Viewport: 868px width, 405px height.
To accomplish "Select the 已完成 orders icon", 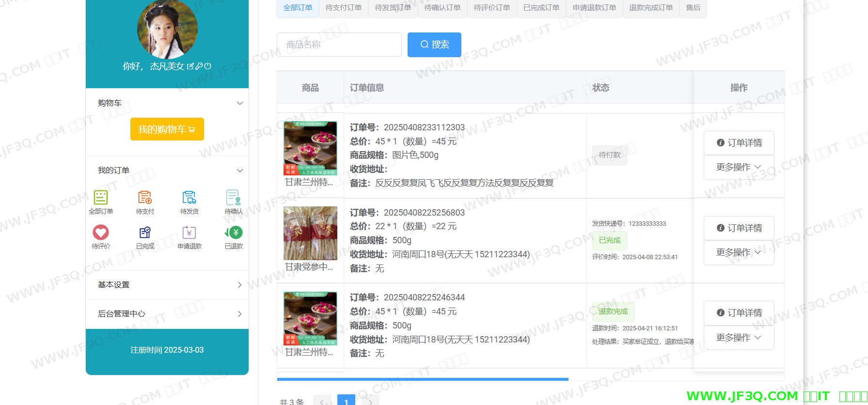I will (145, 233).
